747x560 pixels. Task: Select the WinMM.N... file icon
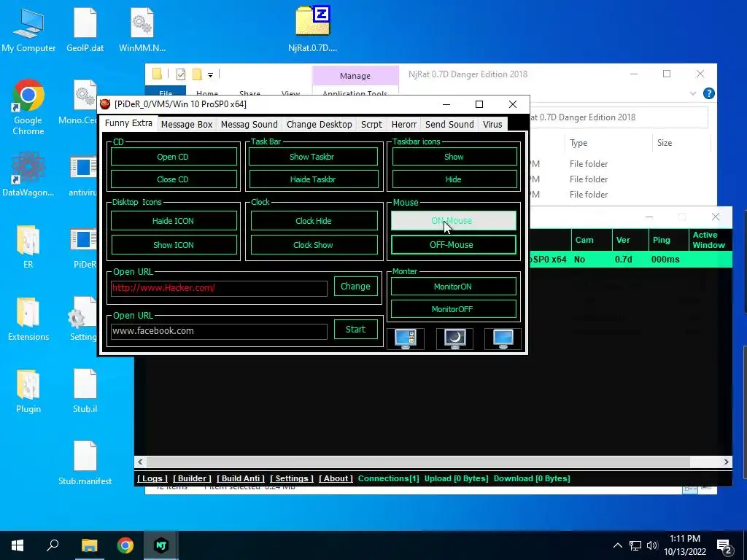pos(142,30)
